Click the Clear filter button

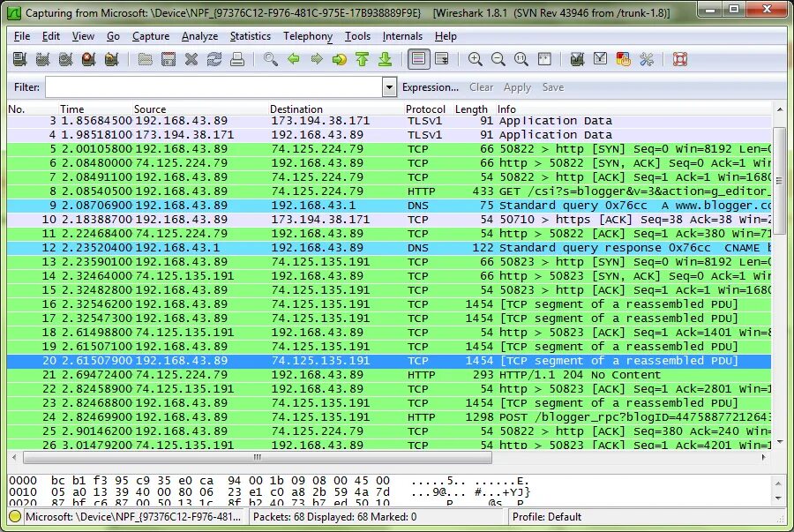[x=481, y=87]
